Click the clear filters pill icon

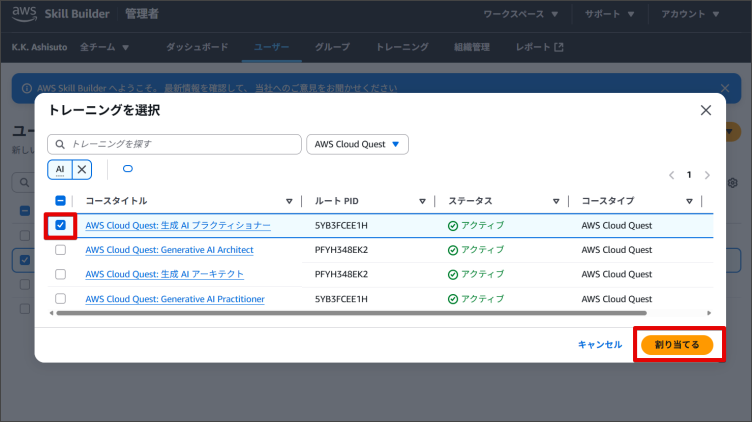128,169
